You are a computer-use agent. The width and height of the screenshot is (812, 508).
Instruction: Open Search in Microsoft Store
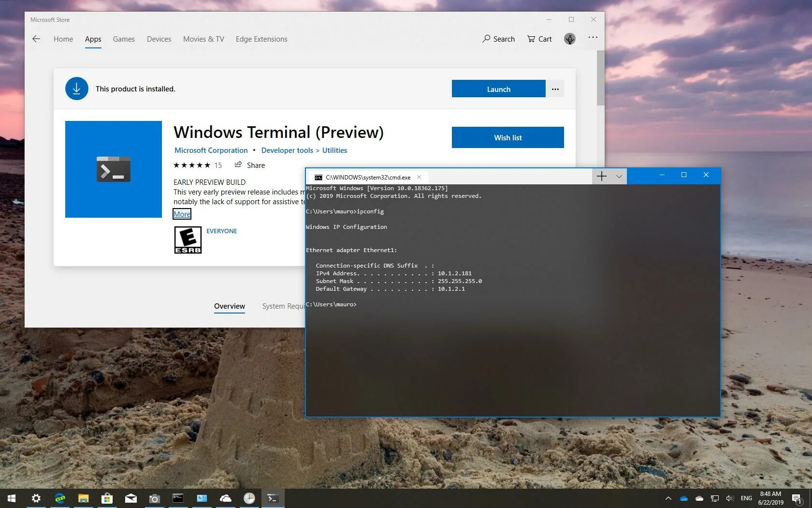(x=498, y=39)
